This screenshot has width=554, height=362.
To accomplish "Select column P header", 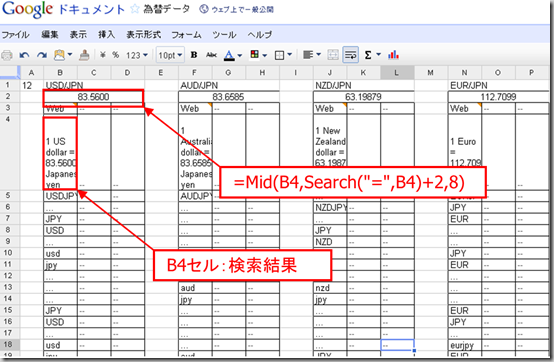I will pos(531,73).
